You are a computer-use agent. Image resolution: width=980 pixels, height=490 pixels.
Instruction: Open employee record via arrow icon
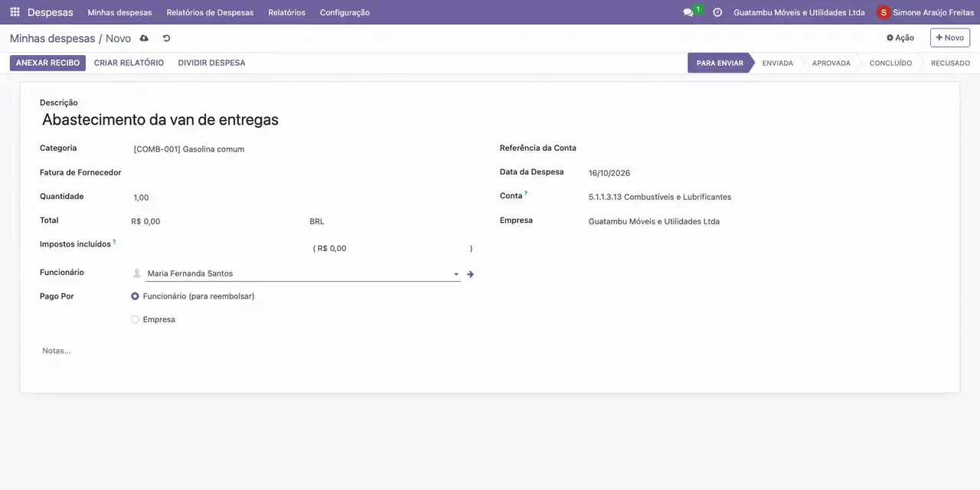[470, 274]
